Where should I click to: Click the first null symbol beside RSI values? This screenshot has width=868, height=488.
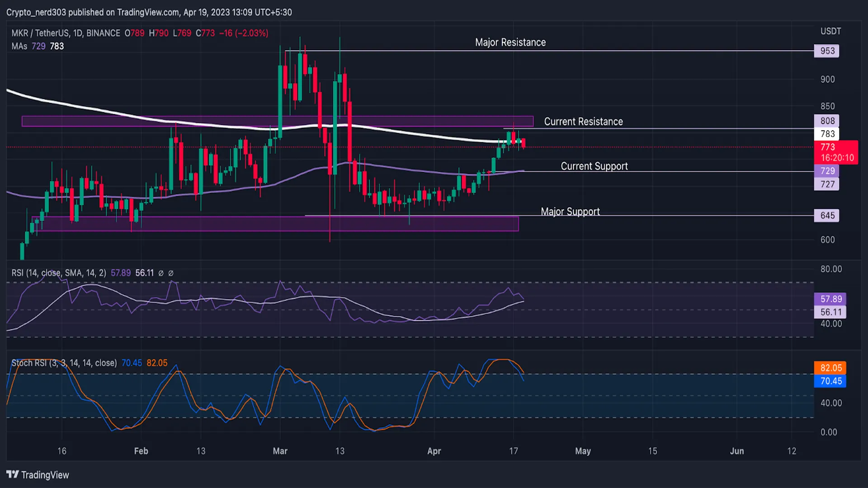[x=161, y=273]
